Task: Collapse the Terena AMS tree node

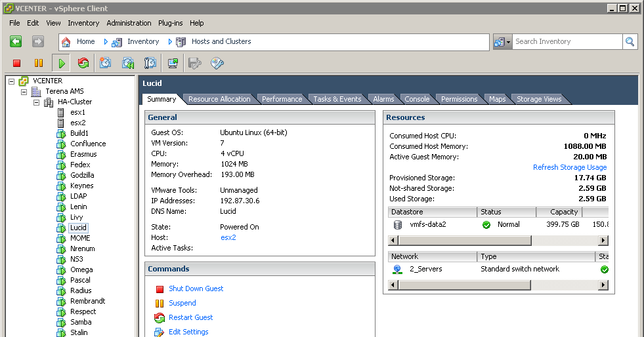Action: [x=24, y=92]
